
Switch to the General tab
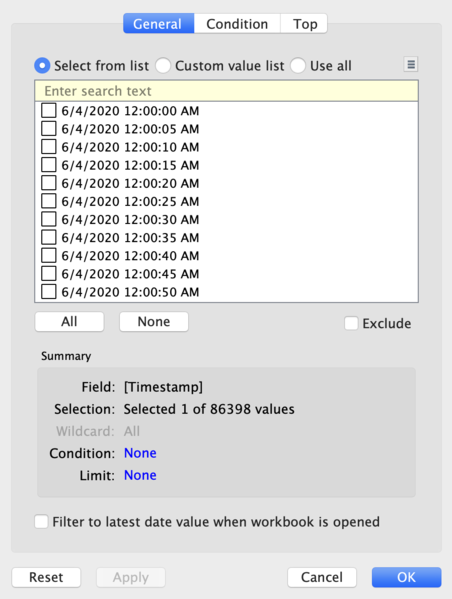159,24
